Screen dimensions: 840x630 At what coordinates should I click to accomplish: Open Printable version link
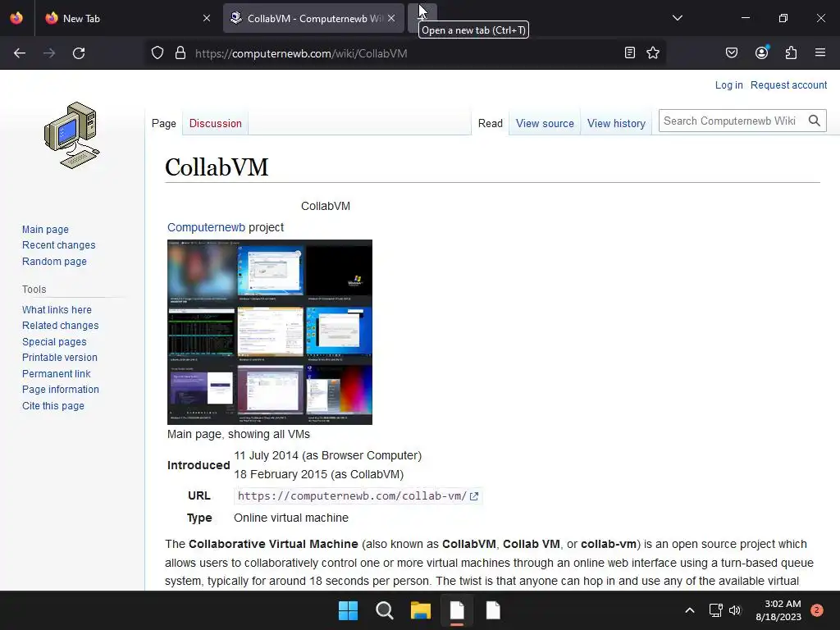pyautogui.click(x=60, y=358)
